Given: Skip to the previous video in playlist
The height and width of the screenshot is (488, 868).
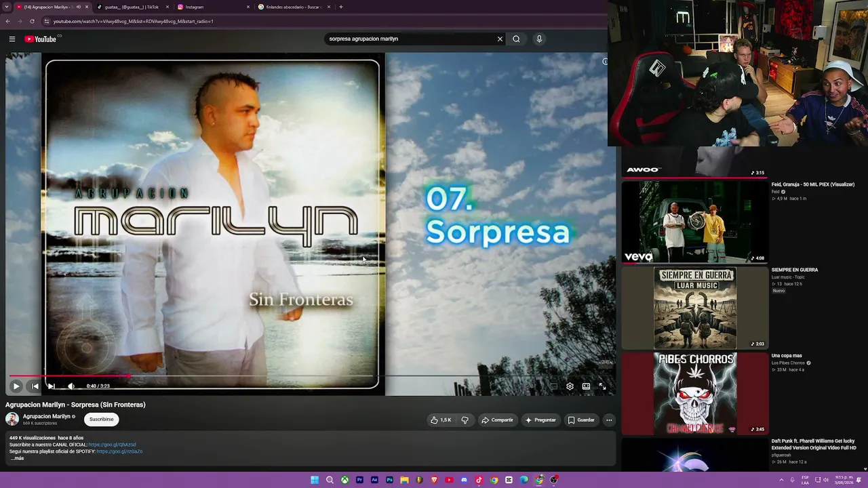Looking at the screenshot, I should (35, 386).
